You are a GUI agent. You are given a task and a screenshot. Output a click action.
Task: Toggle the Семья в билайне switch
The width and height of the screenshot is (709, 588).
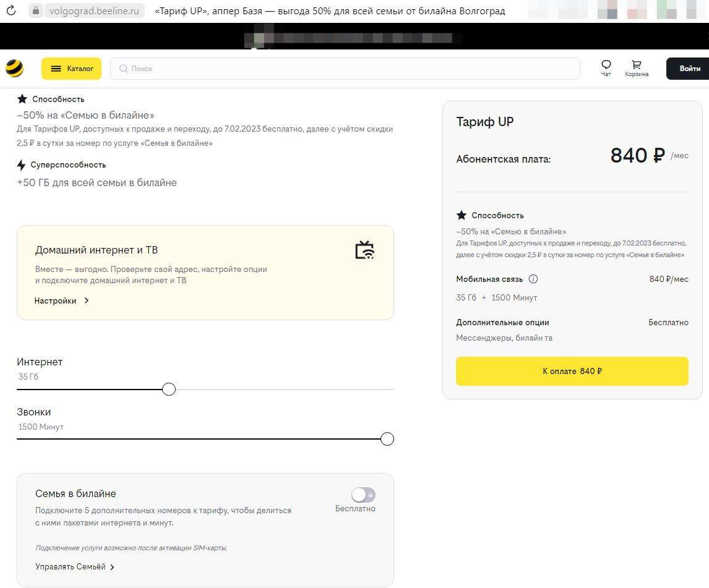[x=363, y=495]
